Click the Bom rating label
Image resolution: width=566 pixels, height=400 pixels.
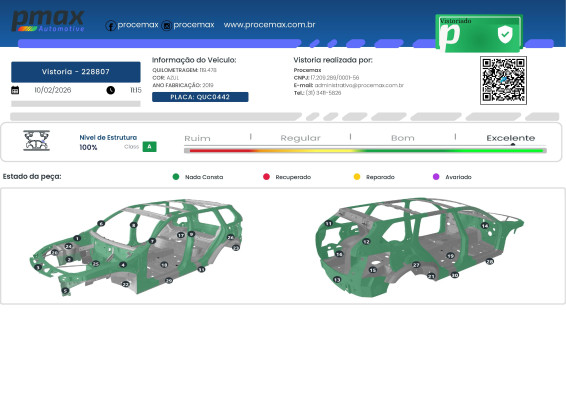pyautogui.click(x=402, y=138)
